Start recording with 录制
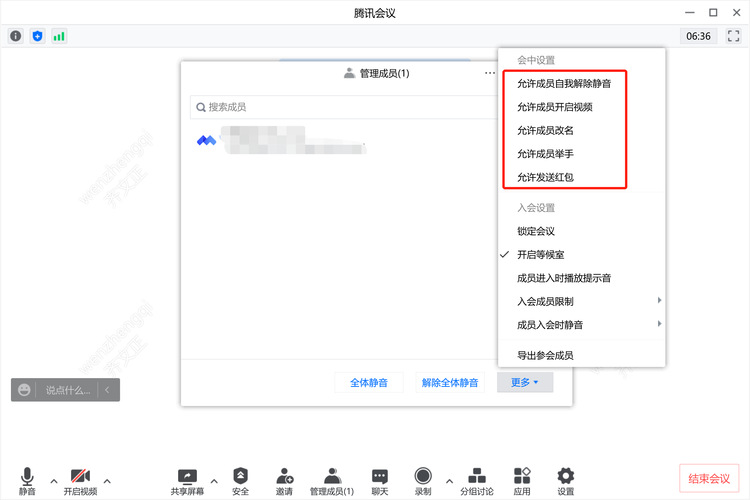Viewport: 750px width, 500px height. point(423,481)
